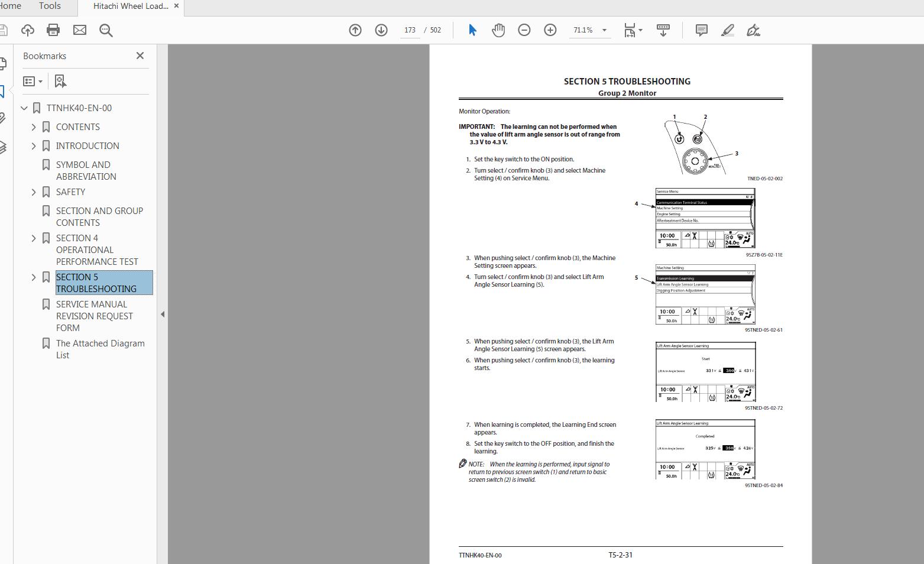Collapse the navigation pane with the side arrow

click(163, 314)
